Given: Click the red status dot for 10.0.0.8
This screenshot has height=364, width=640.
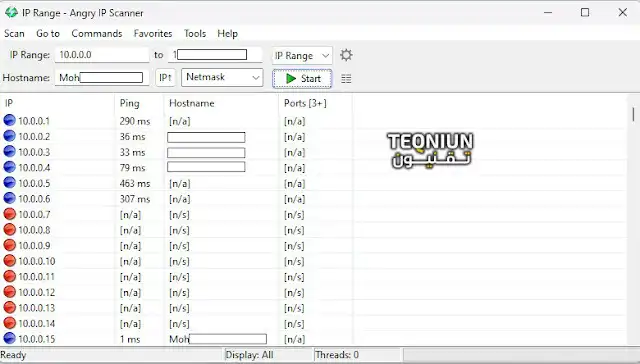Looking at the screenshot, I should tap(9, 229).
